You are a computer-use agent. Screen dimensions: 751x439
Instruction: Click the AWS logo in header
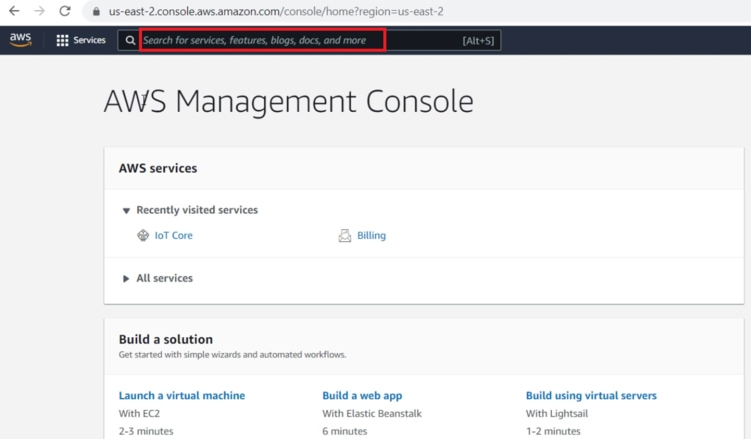[21, 40]
